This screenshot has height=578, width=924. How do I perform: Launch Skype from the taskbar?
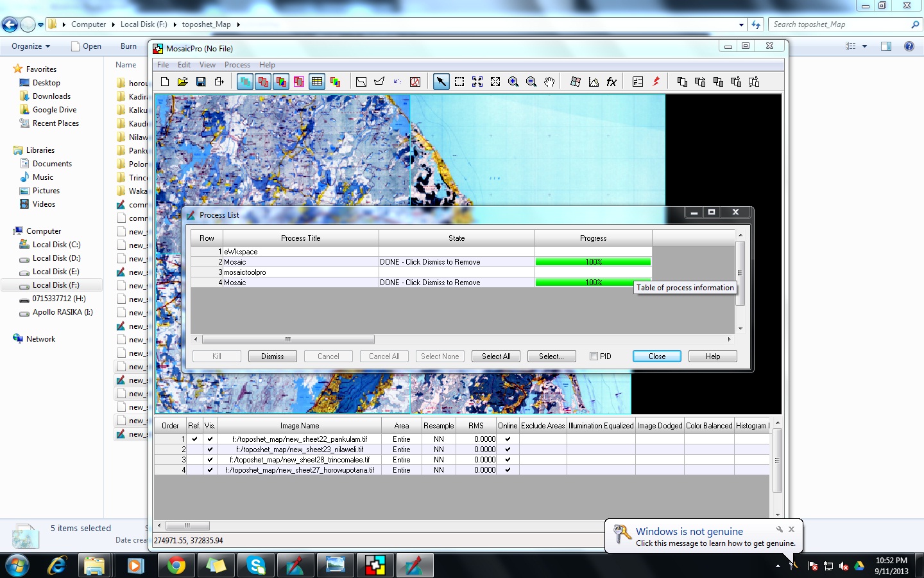255,566
